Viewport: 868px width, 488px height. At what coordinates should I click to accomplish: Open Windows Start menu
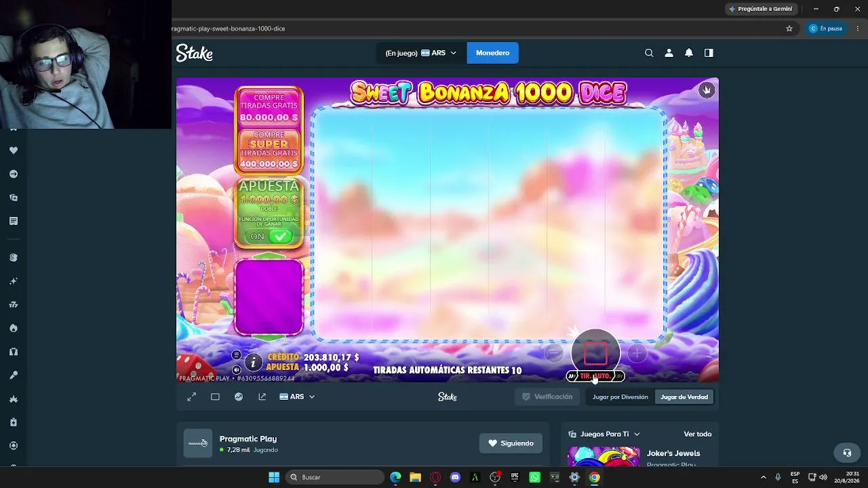click(274, 477)
